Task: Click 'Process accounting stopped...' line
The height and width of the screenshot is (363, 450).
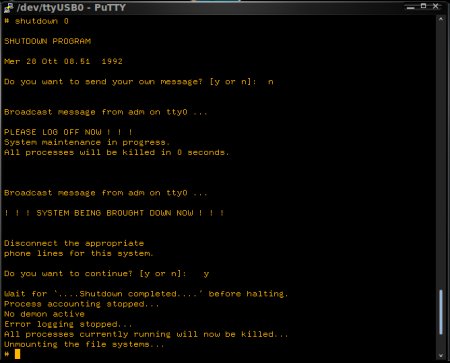Action: pyautogui.click(x=82, y=304)
